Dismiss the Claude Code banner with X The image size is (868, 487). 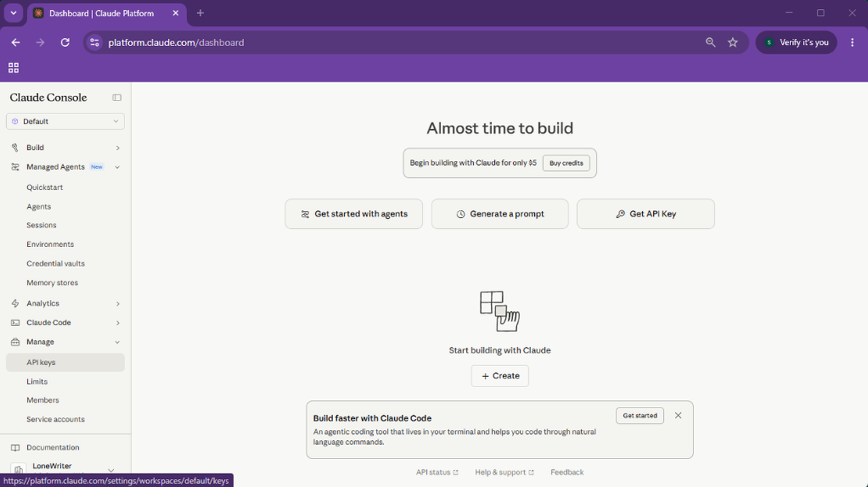click(678, 416)
